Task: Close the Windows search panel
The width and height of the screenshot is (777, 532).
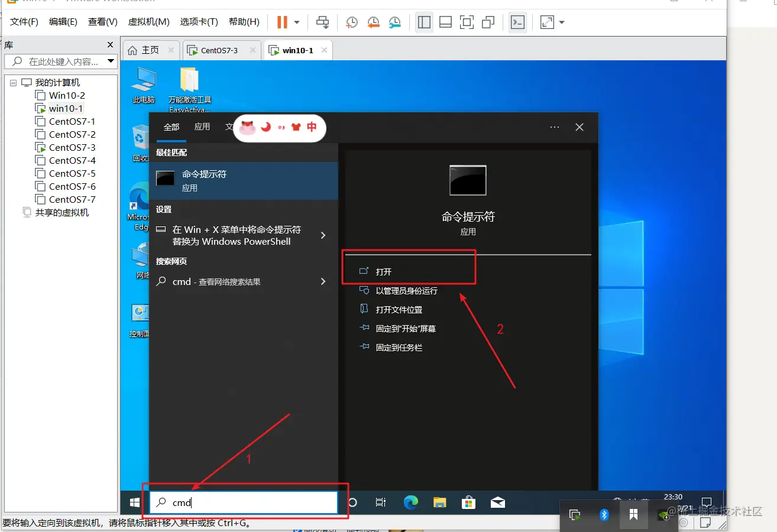Action: pos(579,127)
